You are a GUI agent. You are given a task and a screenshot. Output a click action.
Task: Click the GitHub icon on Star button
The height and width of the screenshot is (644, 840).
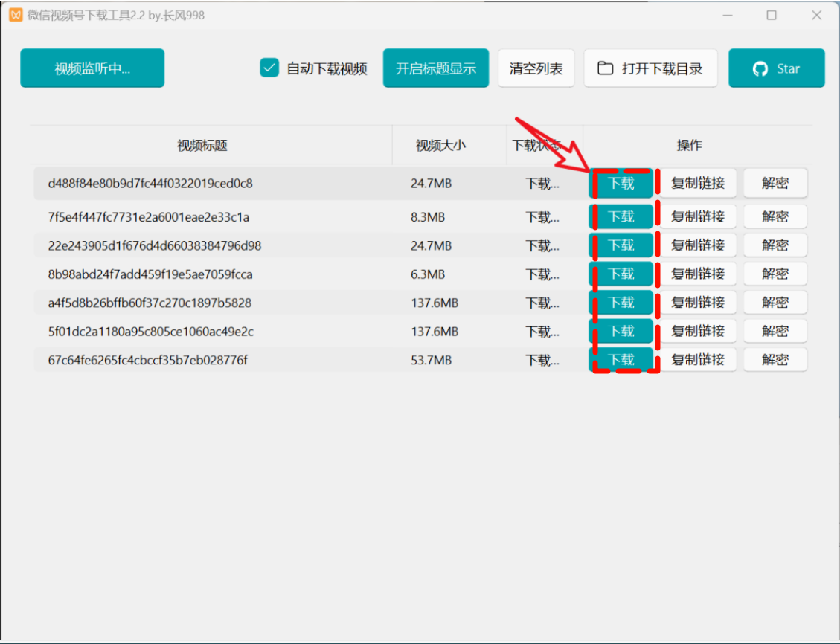pos(760,69)
